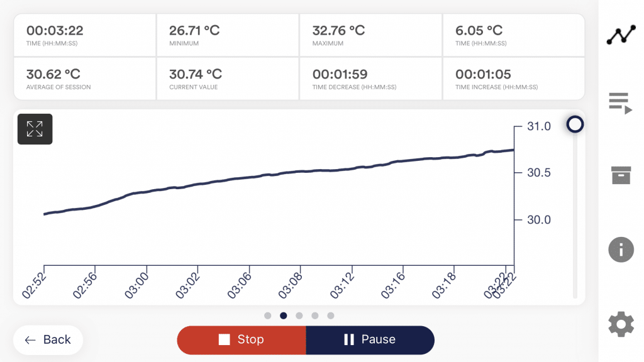Image resolution: width=644 pixels, height=362 pixels.
Task: Select the third page indicator dot
Action: [299, 315]
